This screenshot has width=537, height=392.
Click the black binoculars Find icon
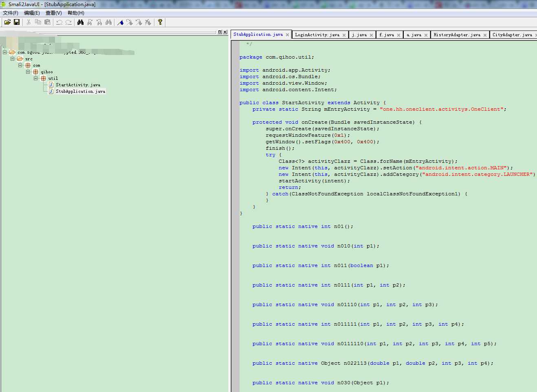point(80,22)
